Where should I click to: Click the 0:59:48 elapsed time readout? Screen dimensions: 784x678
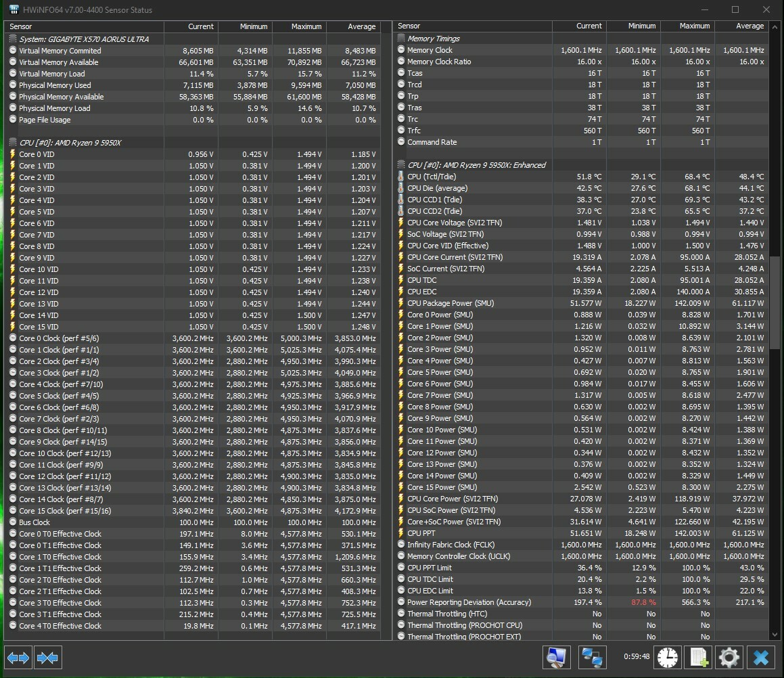(637, 656)
